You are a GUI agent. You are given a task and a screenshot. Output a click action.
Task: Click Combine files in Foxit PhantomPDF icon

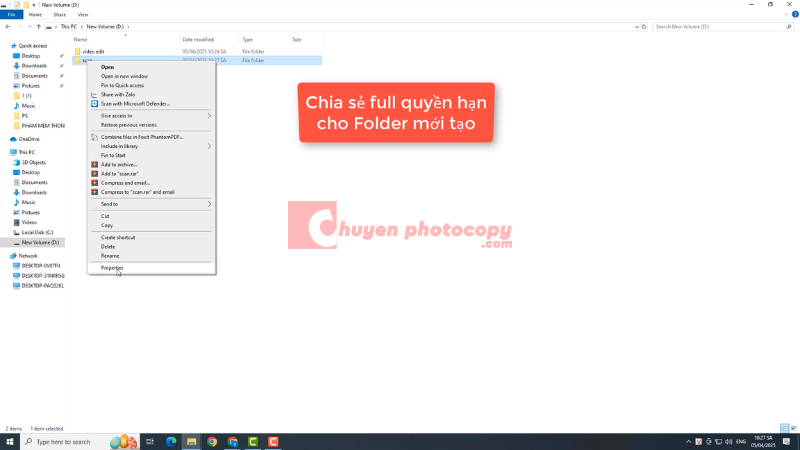coord(94,137)
